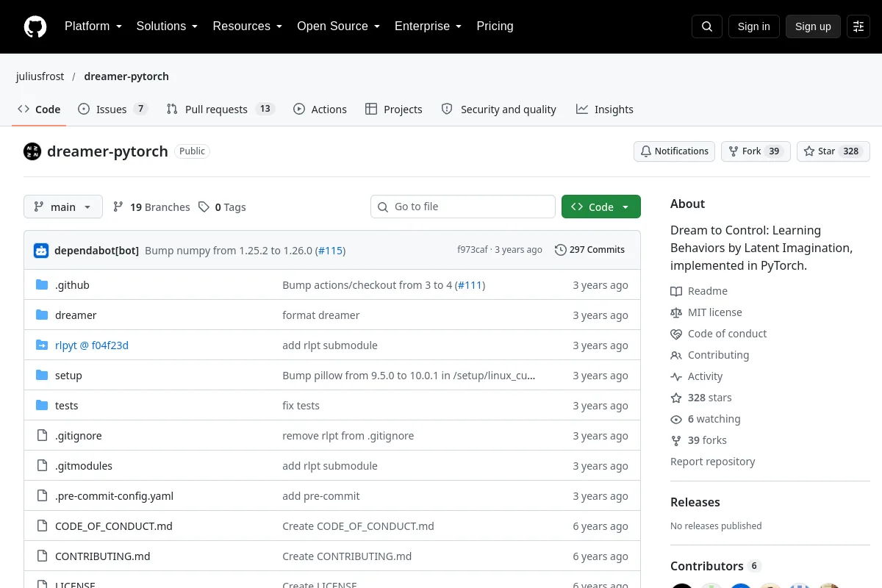This screenshot has width=882, height=588.
Task: Open the 19 Branches link
Action: point(151,207)
